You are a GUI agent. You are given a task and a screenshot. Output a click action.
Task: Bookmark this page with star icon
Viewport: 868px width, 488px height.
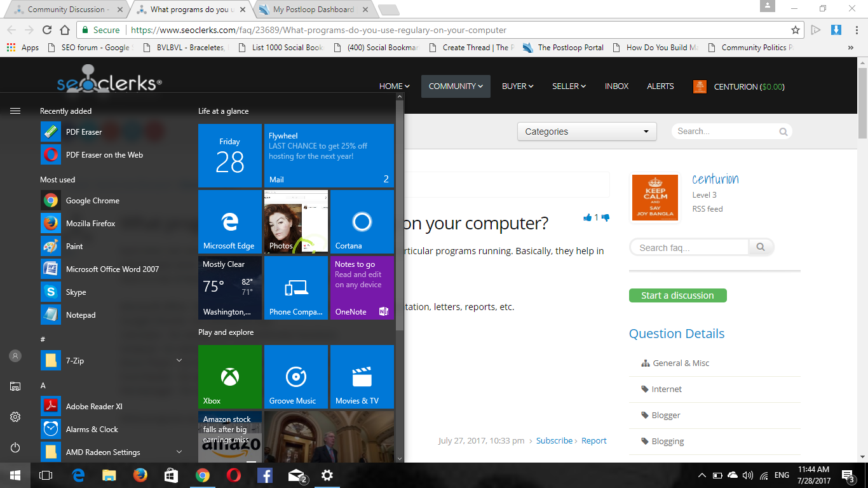pos(795,30)
